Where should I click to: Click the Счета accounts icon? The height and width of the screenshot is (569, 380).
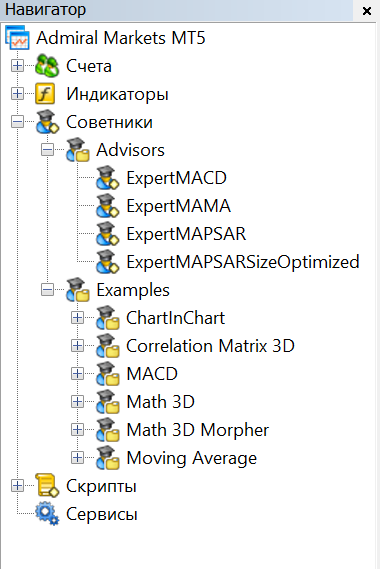47,66
